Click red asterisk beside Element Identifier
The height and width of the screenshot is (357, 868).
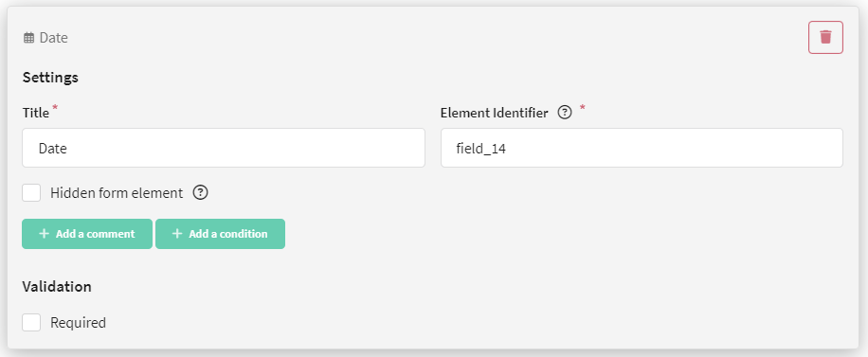tap(583, 107)
